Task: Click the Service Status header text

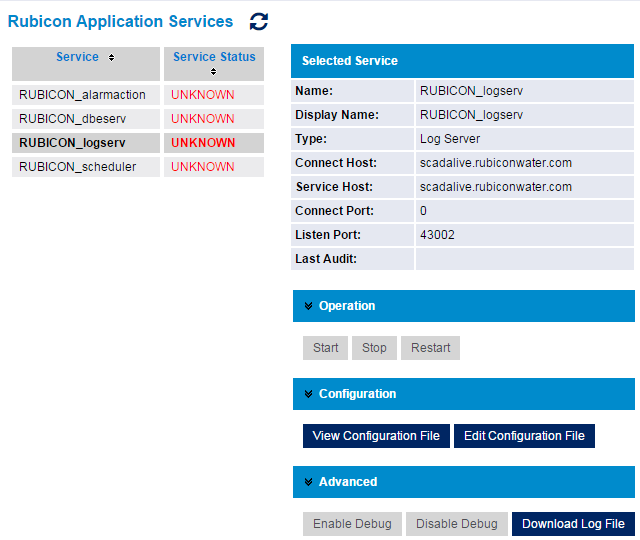Action: [x=214, y=57]
